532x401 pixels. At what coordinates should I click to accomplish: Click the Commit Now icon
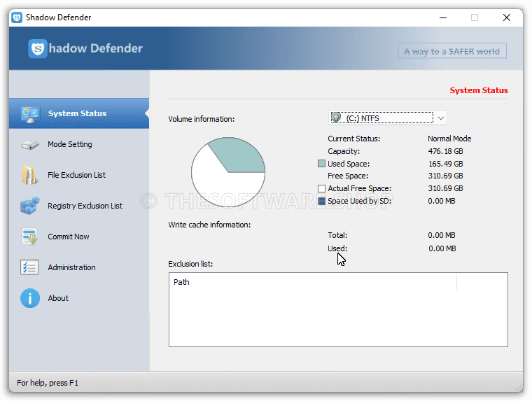[30, 237]
